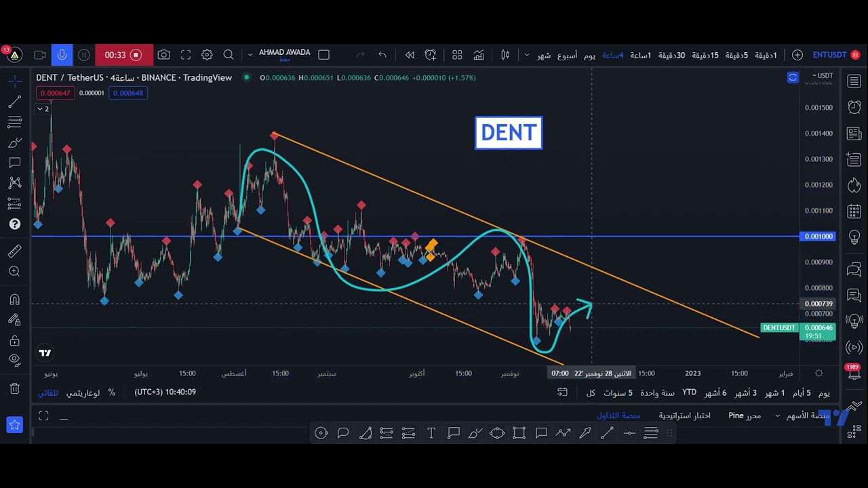Open the ideas lightbulb in sidebar

click(x=854, y=237)
